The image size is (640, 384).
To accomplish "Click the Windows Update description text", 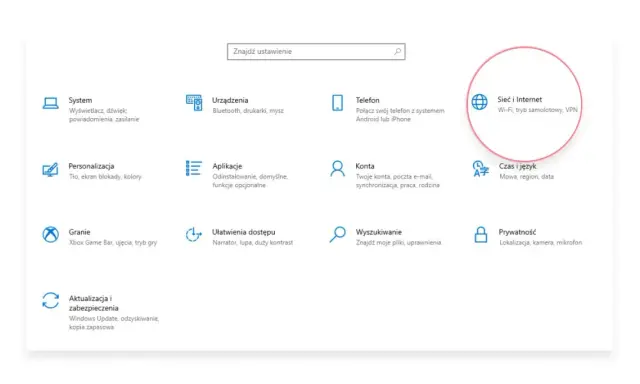I will click(113, 323).
